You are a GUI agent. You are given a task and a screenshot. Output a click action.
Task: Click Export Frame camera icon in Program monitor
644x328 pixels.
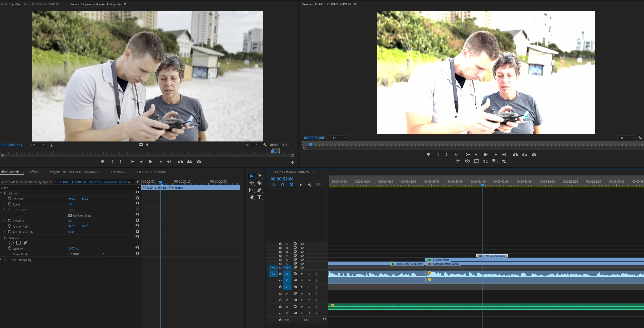tap(534, 155)
